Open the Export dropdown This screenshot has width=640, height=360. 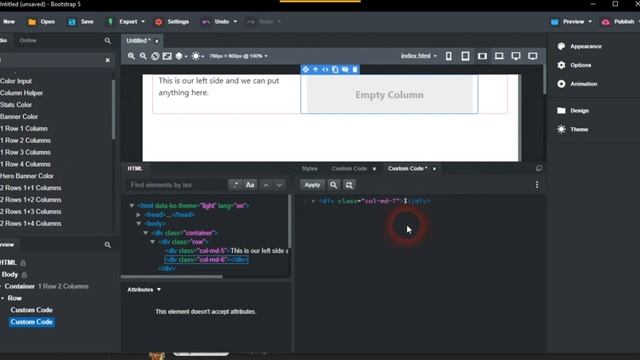pyautogui.click(x=126, y=22)
